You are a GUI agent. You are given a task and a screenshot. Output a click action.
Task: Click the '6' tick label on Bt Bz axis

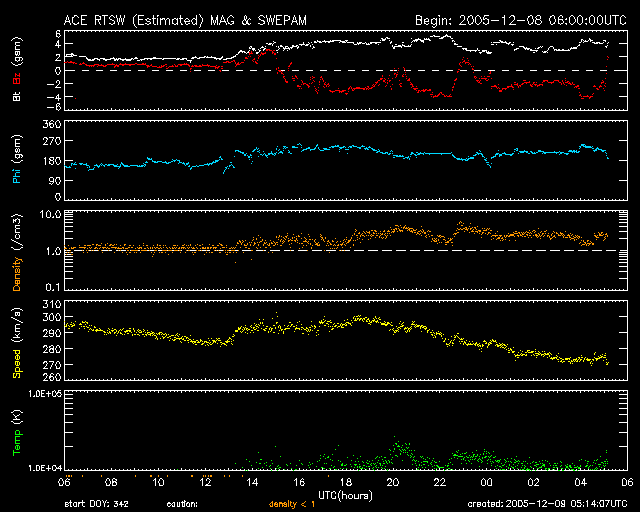(58, 33)
